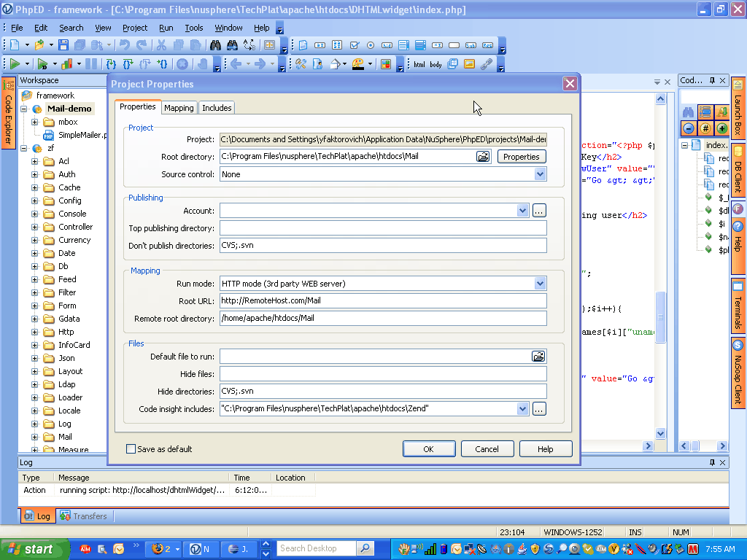This screenshot has height=560, width=747.
Task: Click the Open File folder icon in the toolbar
Action: coord(39,45)
